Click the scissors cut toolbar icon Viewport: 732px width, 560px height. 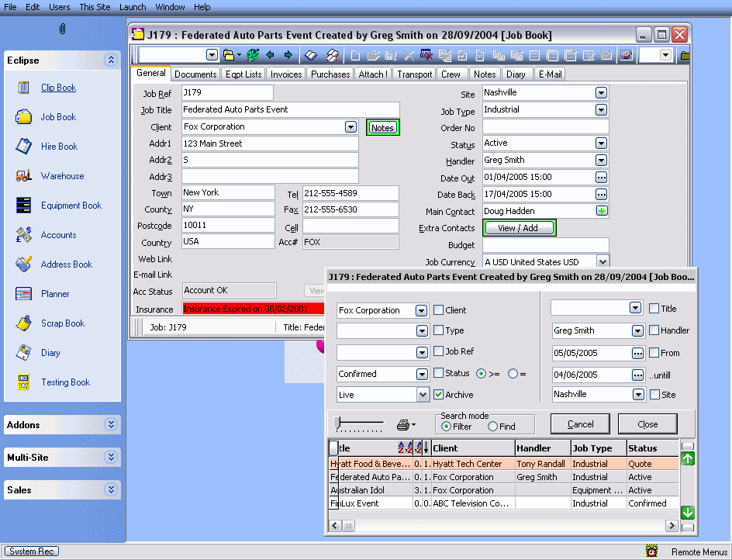click(409, 56)
